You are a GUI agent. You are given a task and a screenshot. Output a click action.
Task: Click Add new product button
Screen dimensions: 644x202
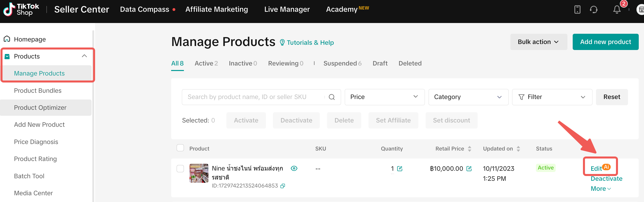605,42
